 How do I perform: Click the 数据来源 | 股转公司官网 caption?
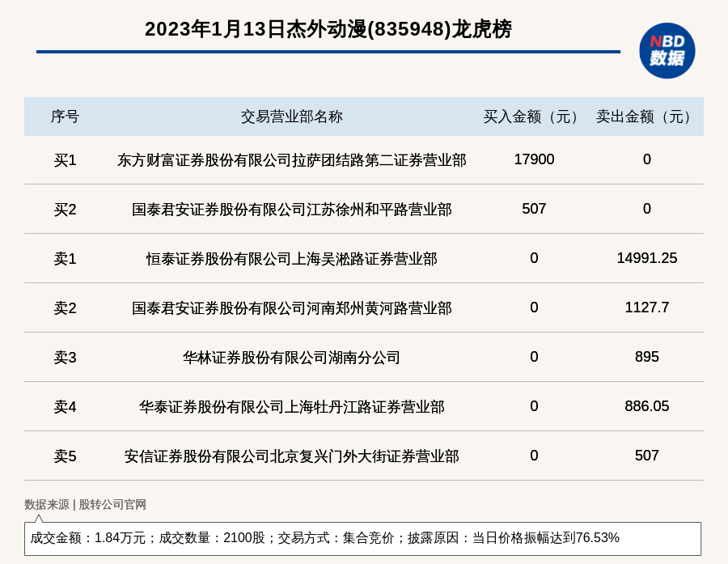86,505
